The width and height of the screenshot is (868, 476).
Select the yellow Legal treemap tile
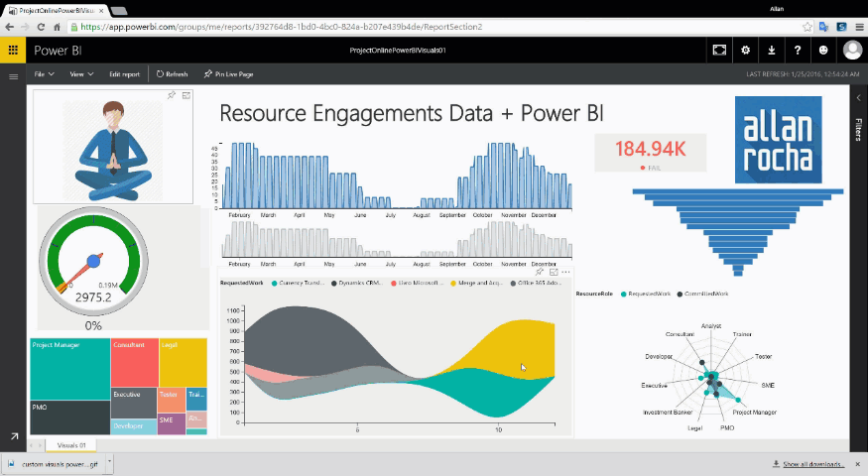184,363
